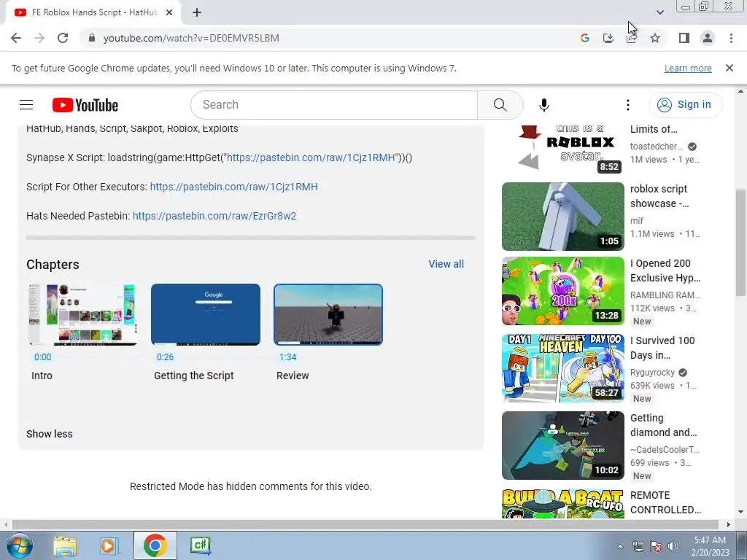Open a new browser tab

click(x=197, y=12)
